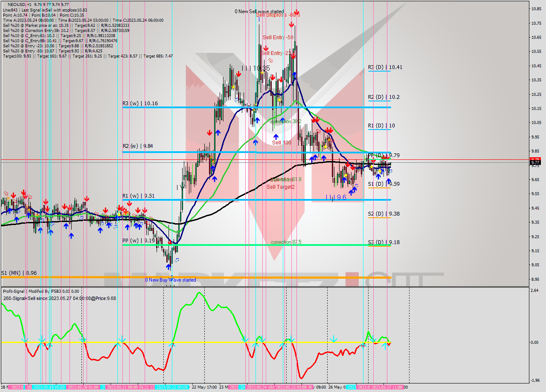Screen dimensions: 546x392
Task: Click the 10.05 value on price axis
Action: coord(537,123)
